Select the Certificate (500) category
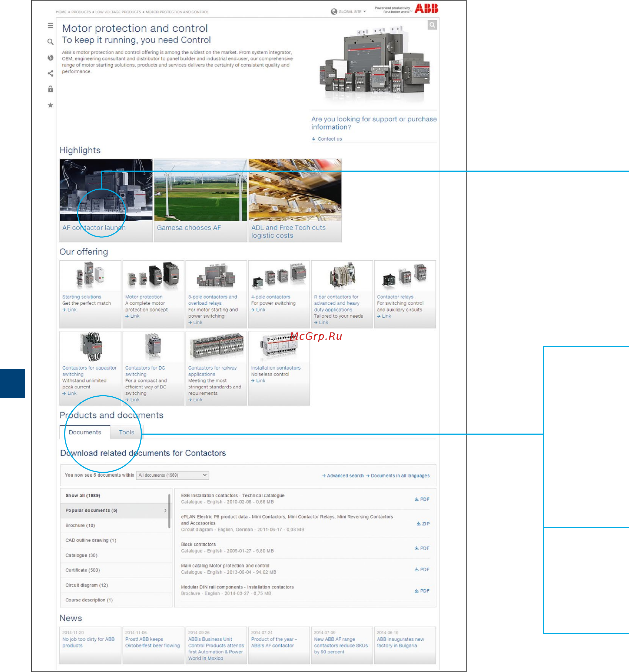 coord(116,570)
